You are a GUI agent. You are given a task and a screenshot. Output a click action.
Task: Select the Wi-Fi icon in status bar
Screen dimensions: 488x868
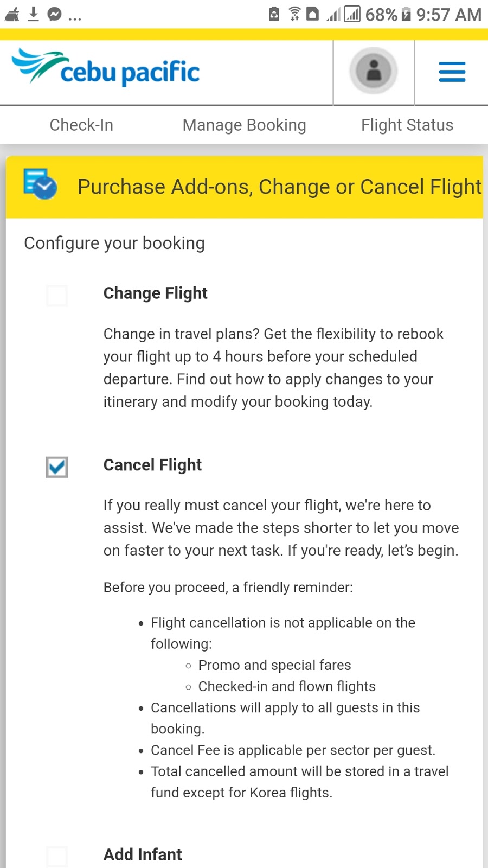pyautogui.click(x=294, y=15)
